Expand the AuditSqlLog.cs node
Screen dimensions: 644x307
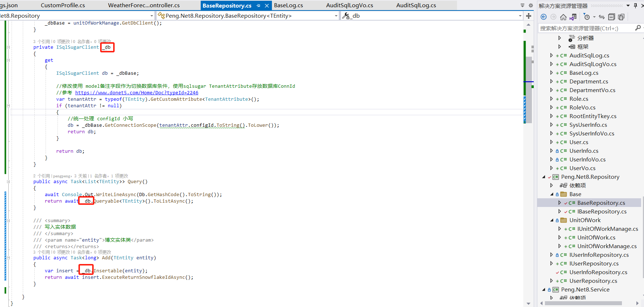[551, 56]
